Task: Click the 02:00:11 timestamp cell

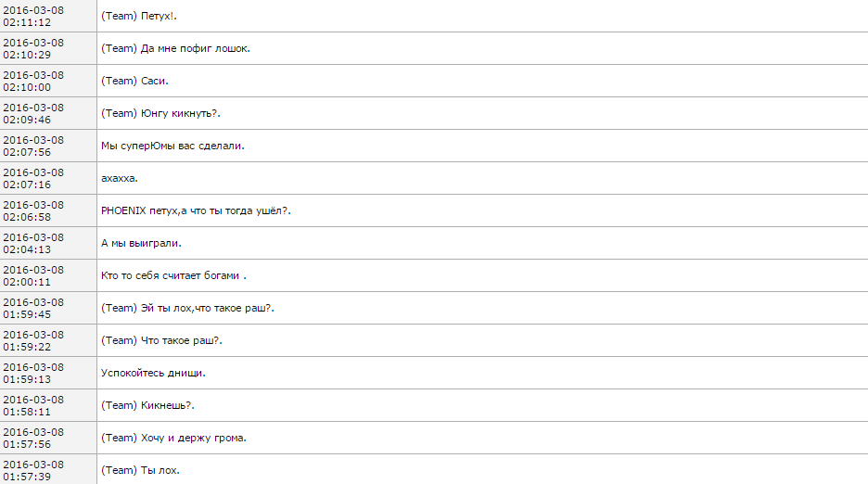Action: (x=33, y=275)
